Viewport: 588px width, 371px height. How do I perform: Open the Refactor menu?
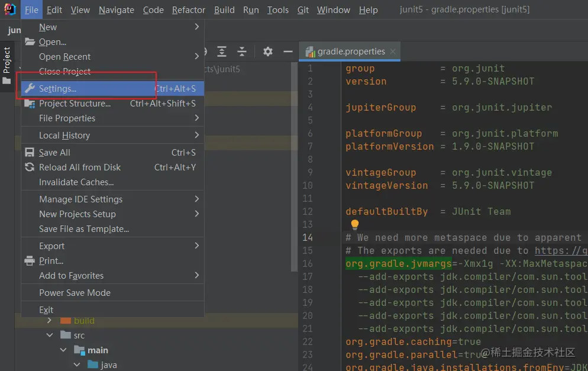pyautogui.click(x=189, y=9)
